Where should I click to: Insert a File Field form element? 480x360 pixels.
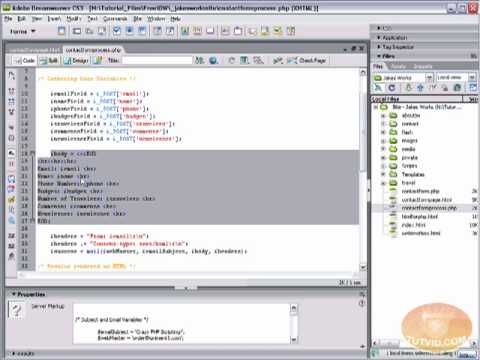[x=198, y=31]
